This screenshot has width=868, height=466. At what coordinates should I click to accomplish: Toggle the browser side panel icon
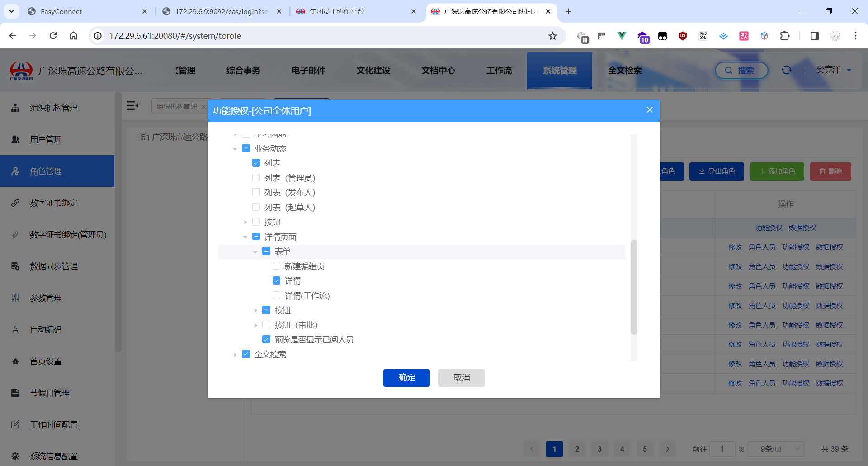coord(815,36)
